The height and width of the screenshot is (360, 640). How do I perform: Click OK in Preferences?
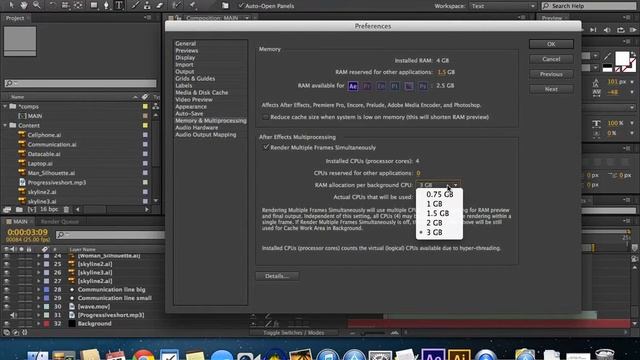(x=551, y=44)
